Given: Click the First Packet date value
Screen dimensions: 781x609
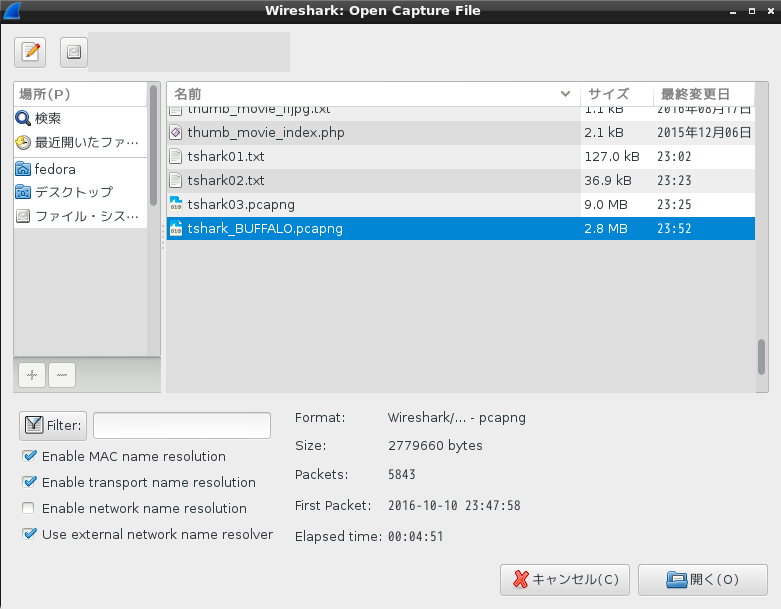Looking at the screenshot, I should click(x=454, y=505).
